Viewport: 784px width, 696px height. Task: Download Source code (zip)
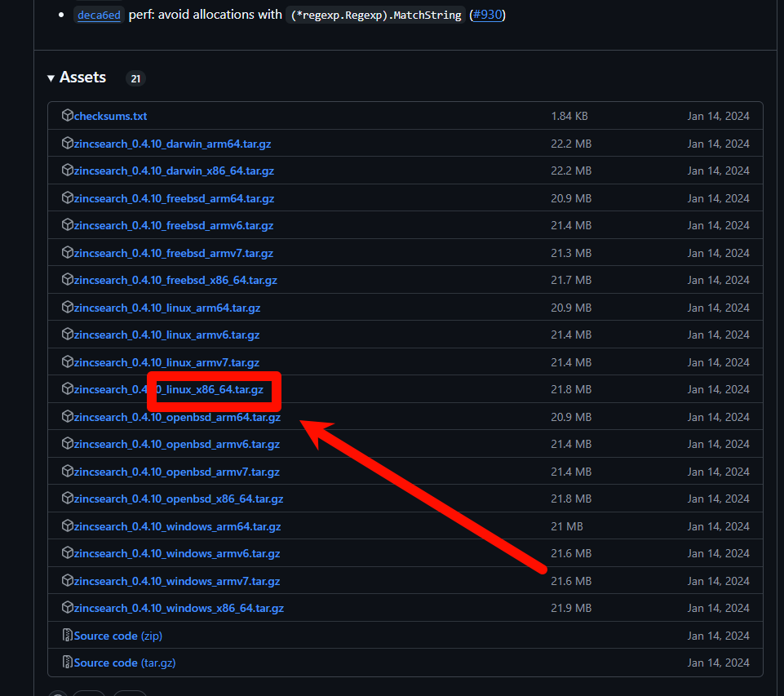point(118,636)
